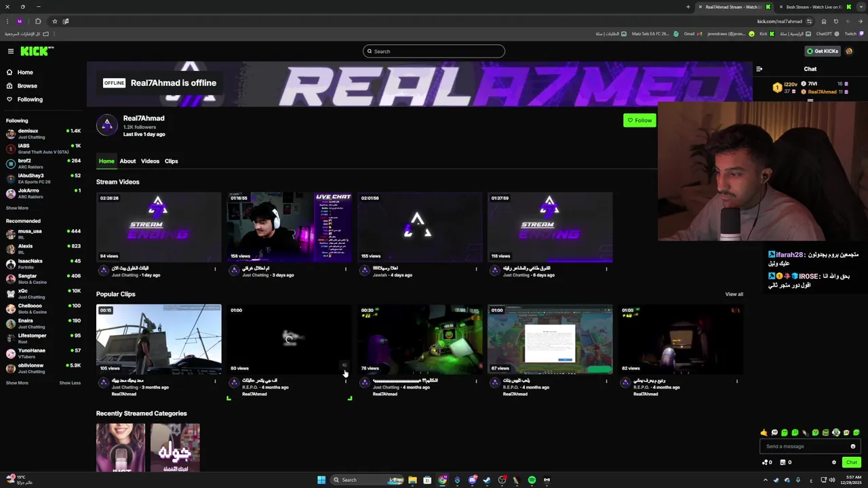The image size is (868, 488).
Task: Follow the Real7Ahmad channel
Action: [x=639, y=121]
